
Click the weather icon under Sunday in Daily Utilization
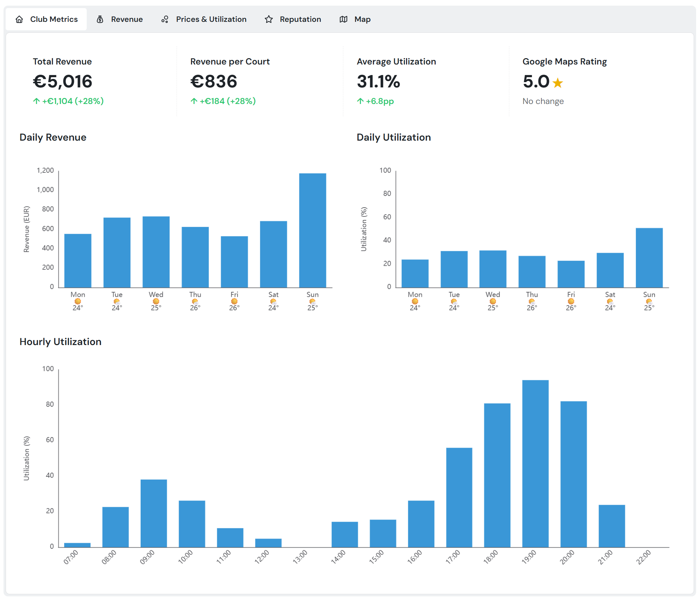pyautogui.click(x=649, y=301)
